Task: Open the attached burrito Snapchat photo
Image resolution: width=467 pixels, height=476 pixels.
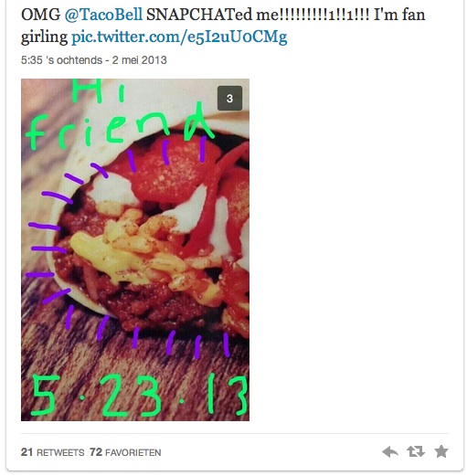Action: (x=135, y=249)
